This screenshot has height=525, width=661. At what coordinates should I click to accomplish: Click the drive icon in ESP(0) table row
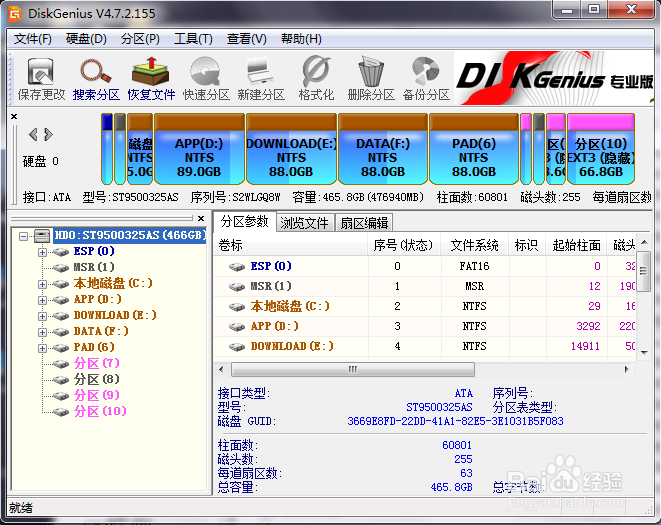[x=237, y=267]
